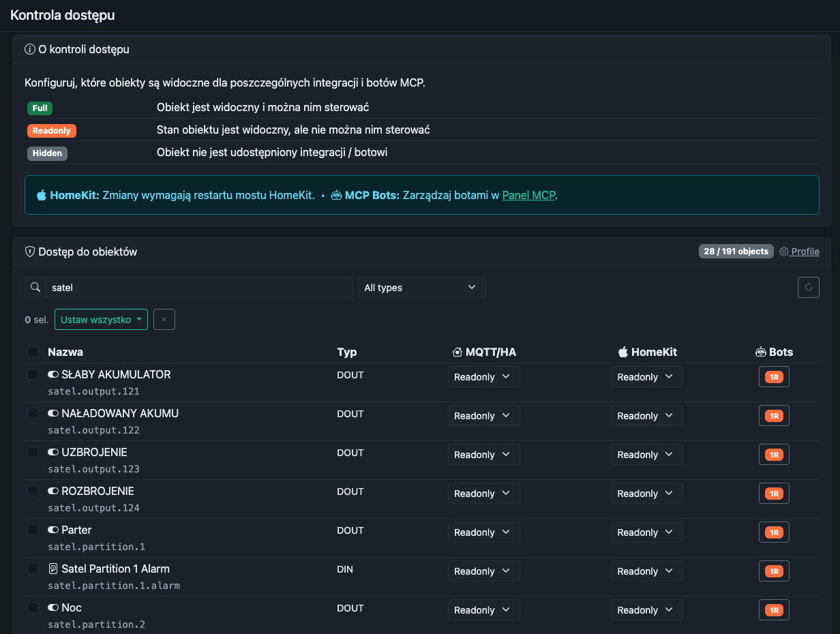Check the NAŁADOWANY AKUMU row checkbox

33,413
